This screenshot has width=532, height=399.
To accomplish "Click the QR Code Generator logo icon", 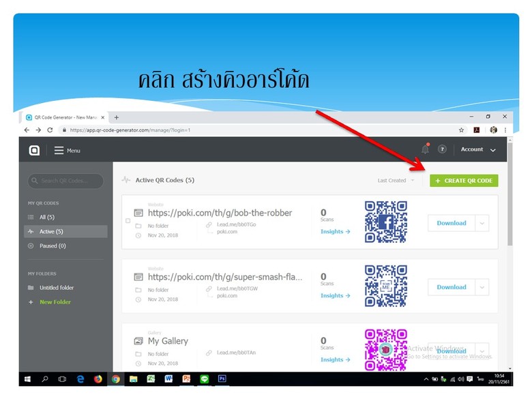I will click(x=34, y=150).
